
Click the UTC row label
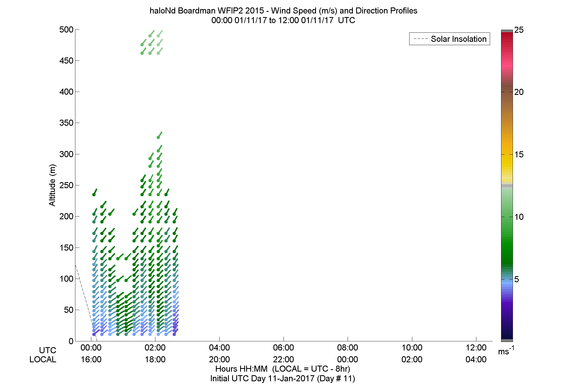pos(48,350)
